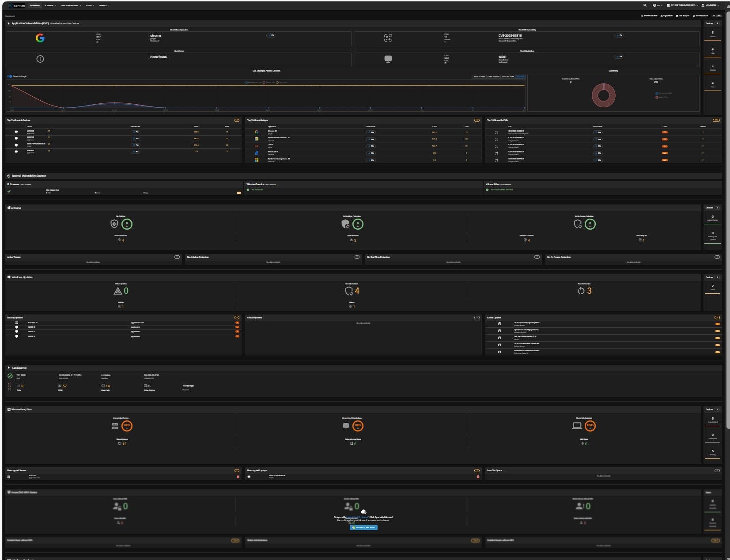Select the Last 7 Days graph range

479,77
